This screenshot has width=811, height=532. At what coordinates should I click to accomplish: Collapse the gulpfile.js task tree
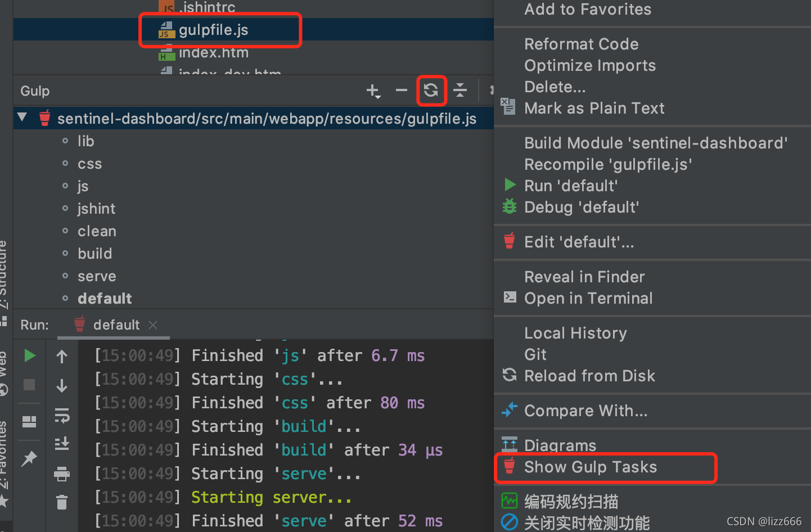coord(21,118)
